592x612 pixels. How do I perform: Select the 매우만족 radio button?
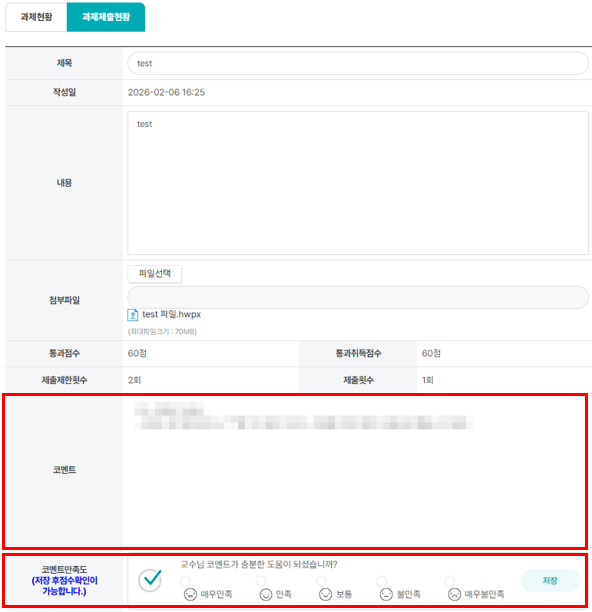click(186, 581)
